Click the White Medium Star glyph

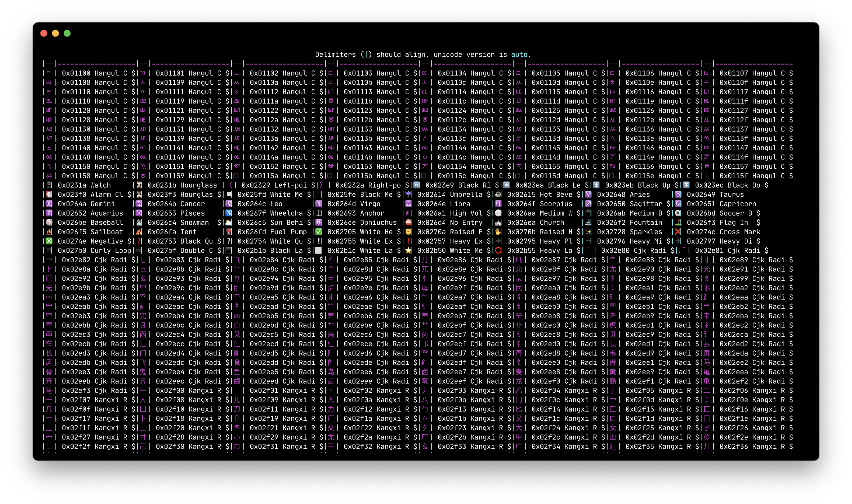[408, 250]
